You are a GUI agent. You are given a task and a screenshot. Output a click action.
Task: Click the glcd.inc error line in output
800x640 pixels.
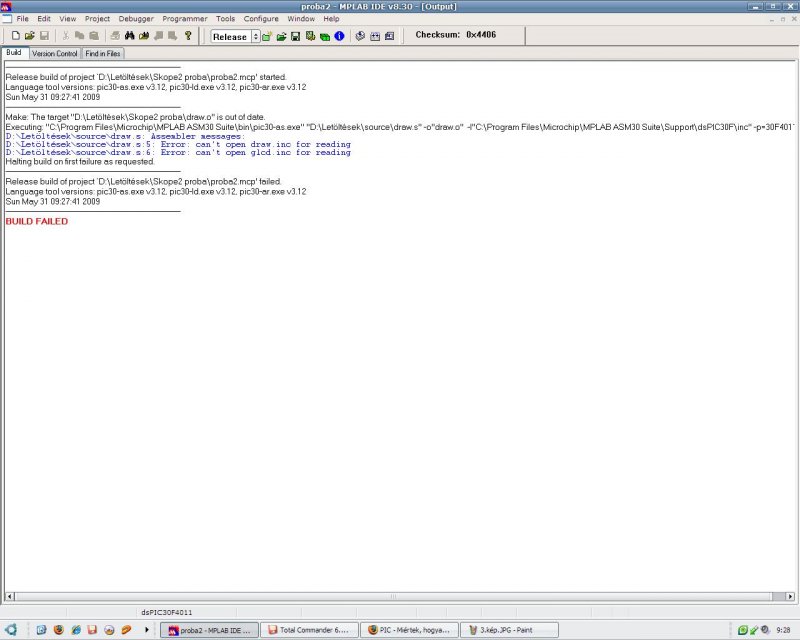pos(178,153)
